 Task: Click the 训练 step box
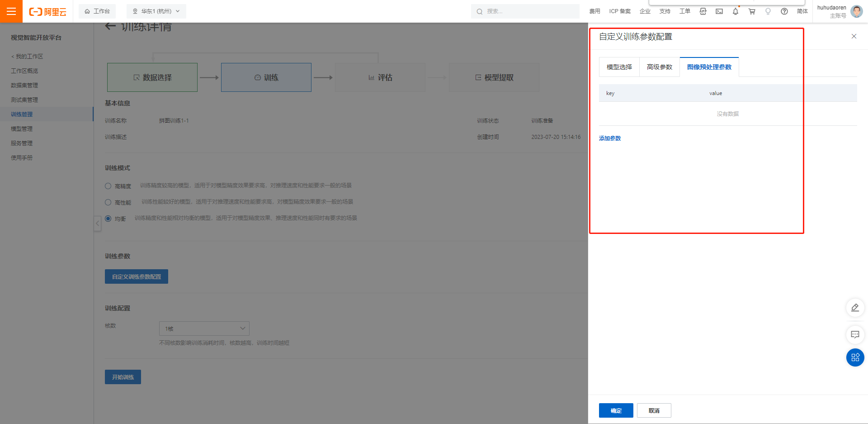tap(266, 77)
